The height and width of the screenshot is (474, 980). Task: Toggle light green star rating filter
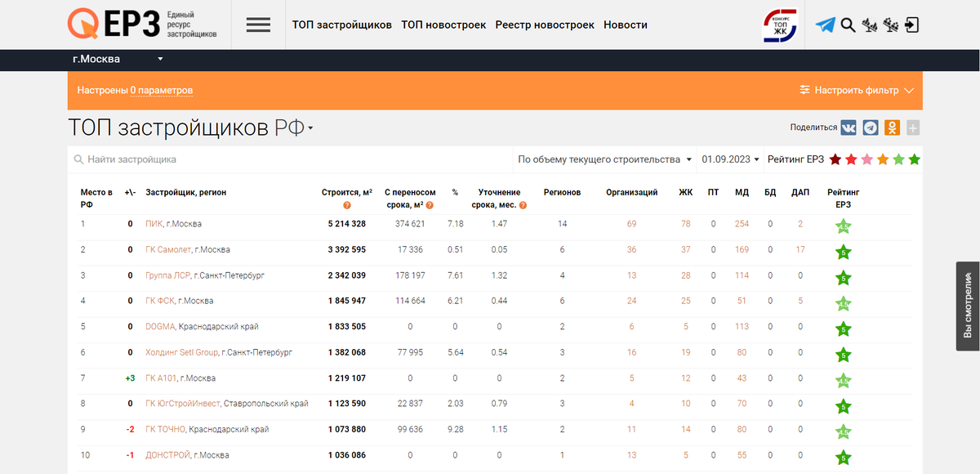(898, 159)
